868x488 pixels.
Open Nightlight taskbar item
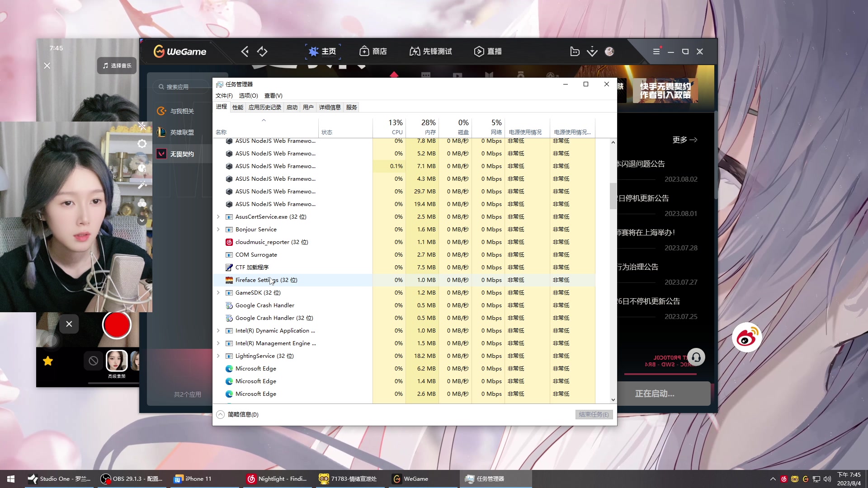[278, 479]
